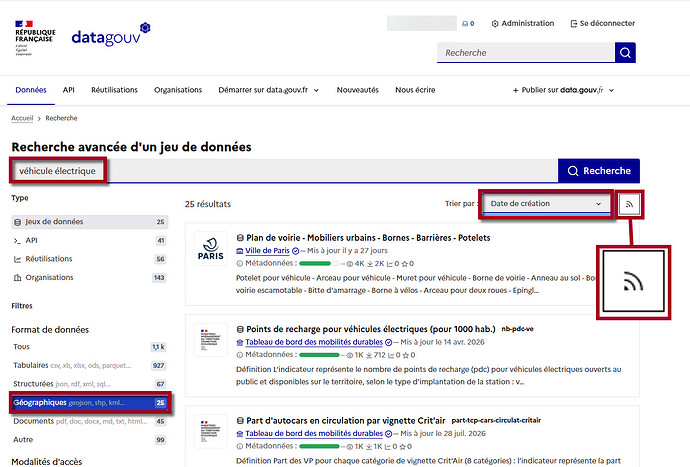This screenshot has width=690, height=467.
Task: Click the PARIS organization logo thumbnail
Action: [211, 249]
